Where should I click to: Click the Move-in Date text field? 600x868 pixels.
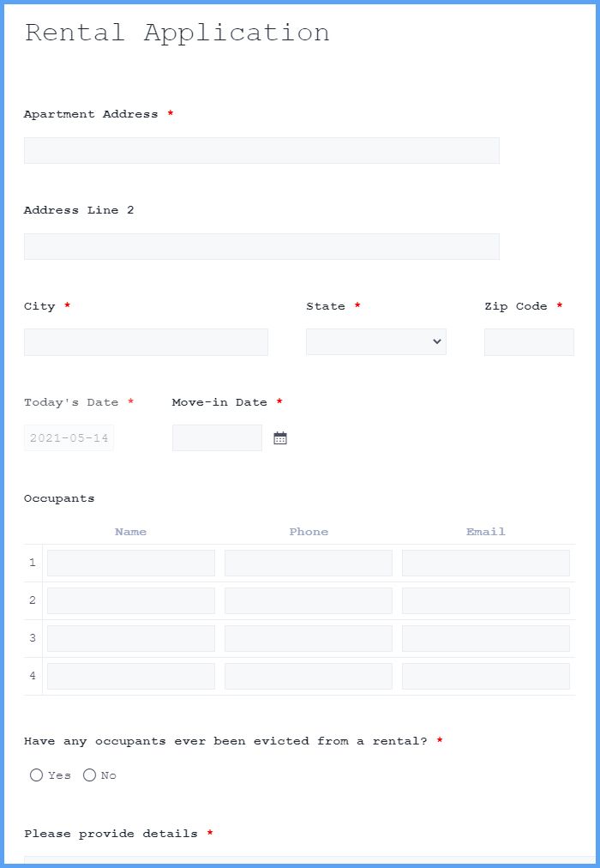coord(217,437)
